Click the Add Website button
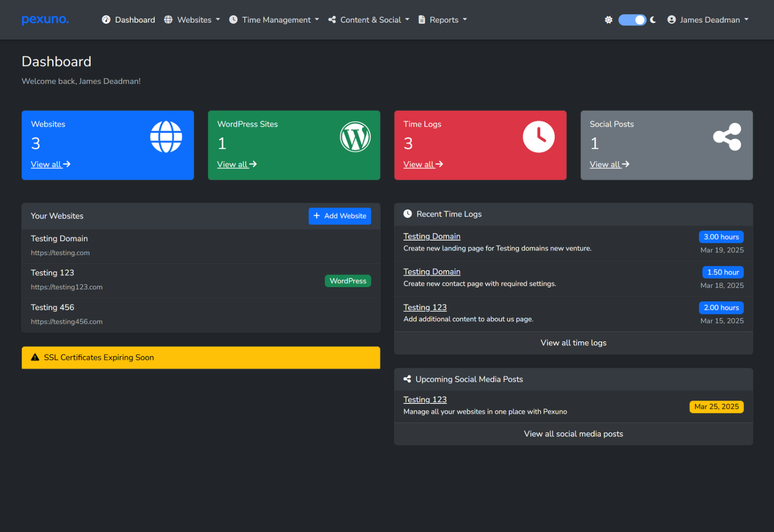The image size is (774, 532). (x=340, y=216)
